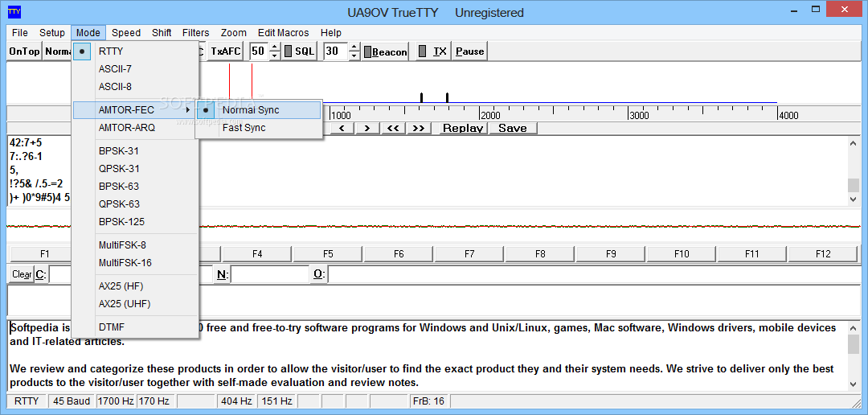Open the File menu
This screenshot has height=415, width=868.
pyautogui.click(x=20, y=33)
